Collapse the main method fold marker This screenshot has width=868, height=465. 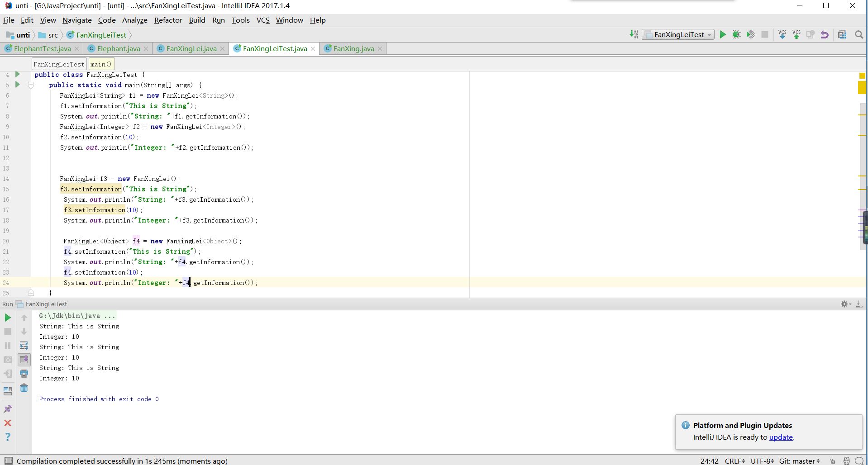click(x=31, y=85)
